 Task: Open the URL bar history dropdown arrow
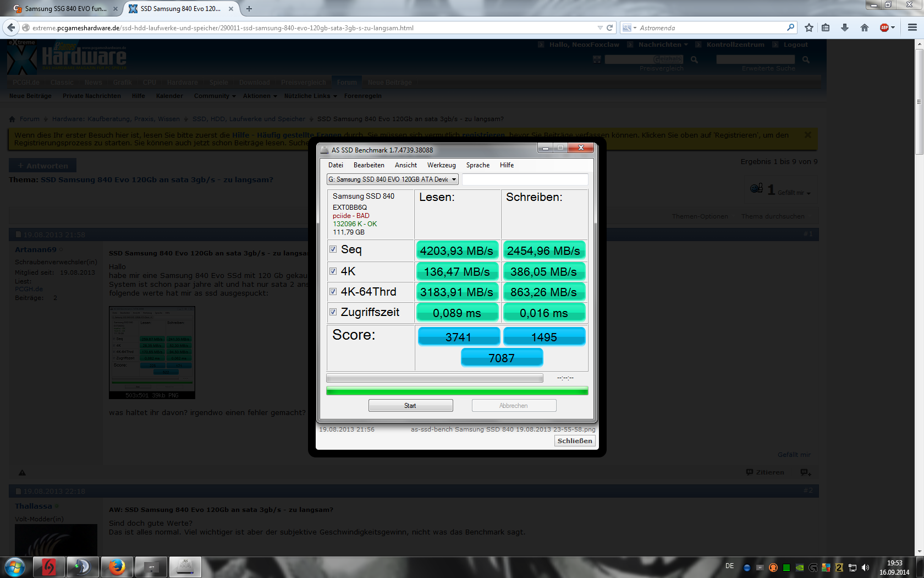coord(600,28)
